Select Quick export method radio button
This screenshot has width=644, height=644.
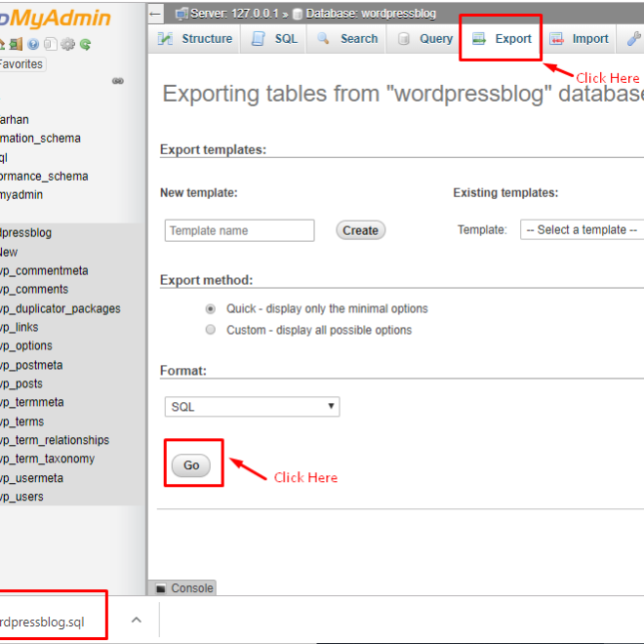[211, 309]
